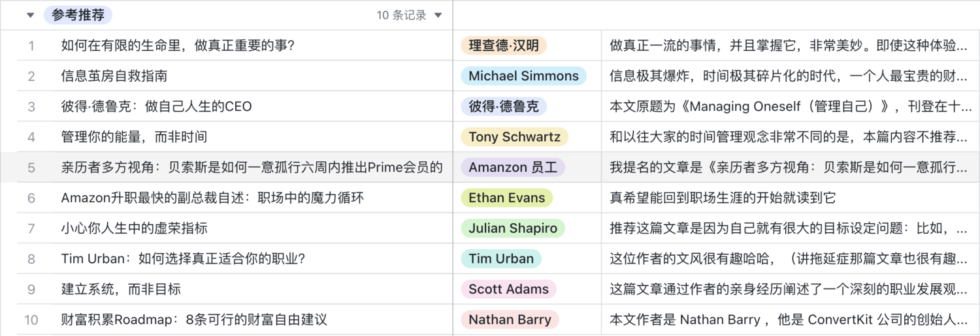Image resolution: width=980 pixels, height=336 pixels.
Task: Click the Tim Urban author tag
Action: point(501,259)
